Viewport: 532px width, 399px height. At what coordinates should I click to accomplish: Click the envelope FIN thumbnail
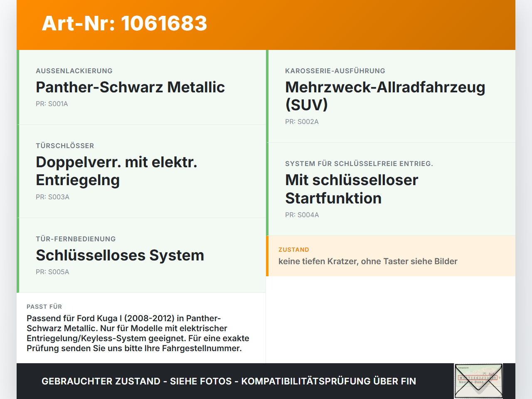click(x=478, y=381)
